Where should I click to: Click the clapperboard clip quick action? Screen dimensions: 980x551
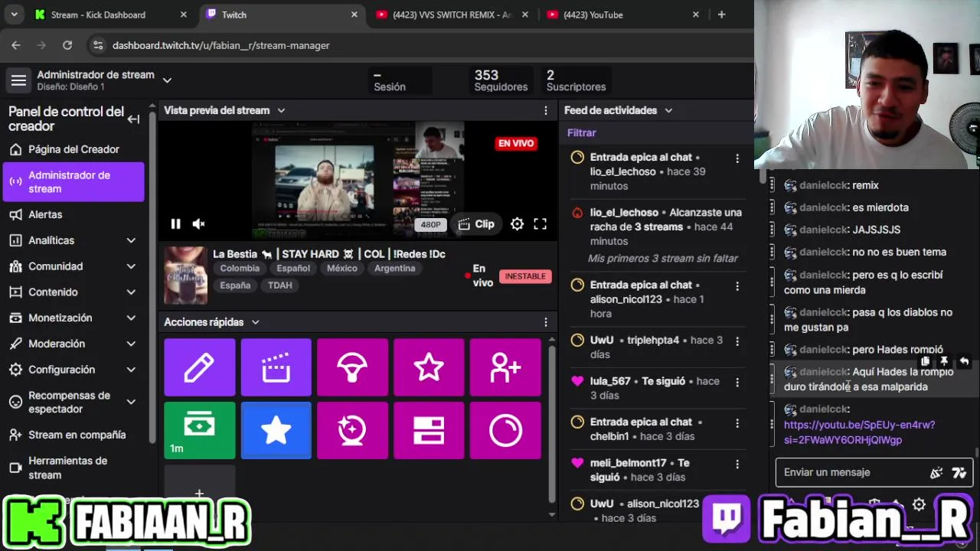pos(276,367)
